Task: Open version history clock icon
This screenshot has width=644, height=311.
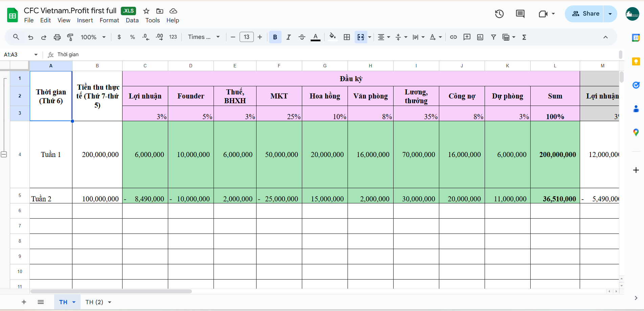Action: pyautogui.click(x=499, y=14)
